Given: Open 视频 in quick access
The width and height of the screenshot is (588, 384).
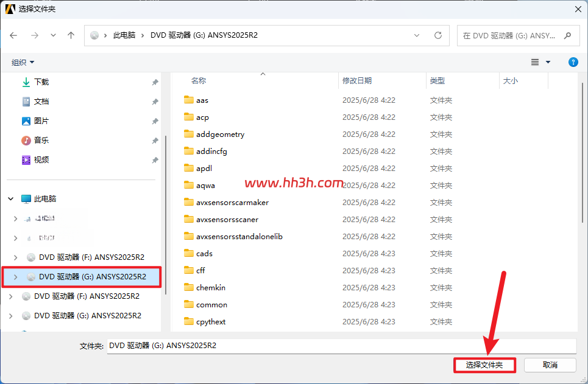Looking at the screenshot, I should pyautogui.click(x=41, y=160).
